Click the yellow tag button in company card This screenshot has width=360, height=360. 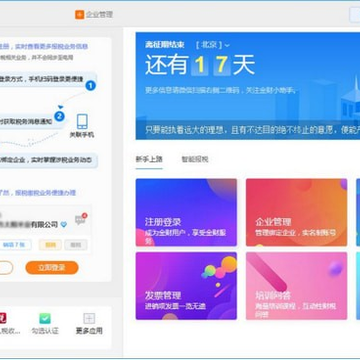pyautogui.click(x=50, y=245)
